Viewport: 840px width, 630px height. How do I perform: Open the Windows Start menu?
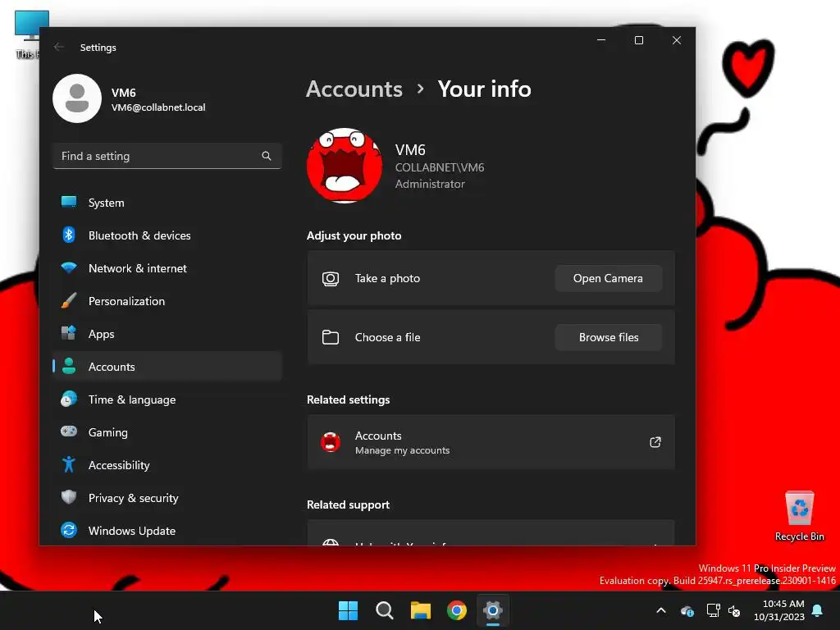348,610
